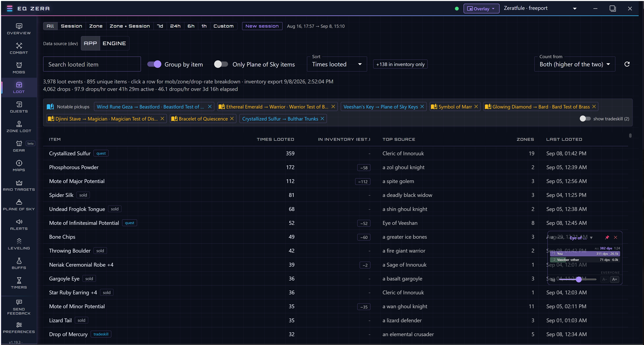Select the Custom time range tab
The height and width of the screenshot is (345, 644).
point(223,26)
